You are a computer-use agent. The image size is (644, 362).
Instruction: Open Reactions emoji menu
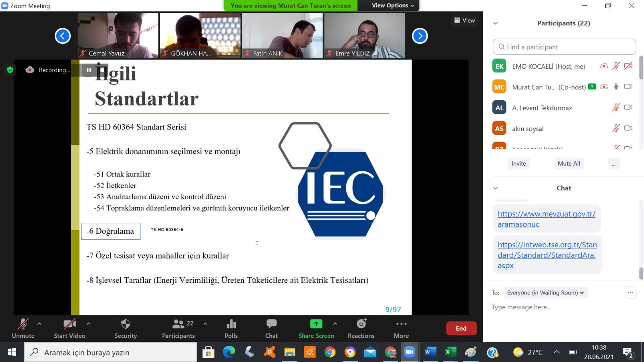click(361, 329)
